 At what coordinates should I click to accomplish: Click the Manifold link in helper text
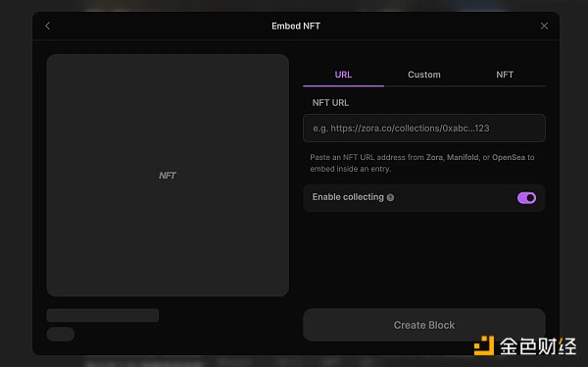point(463,157)
